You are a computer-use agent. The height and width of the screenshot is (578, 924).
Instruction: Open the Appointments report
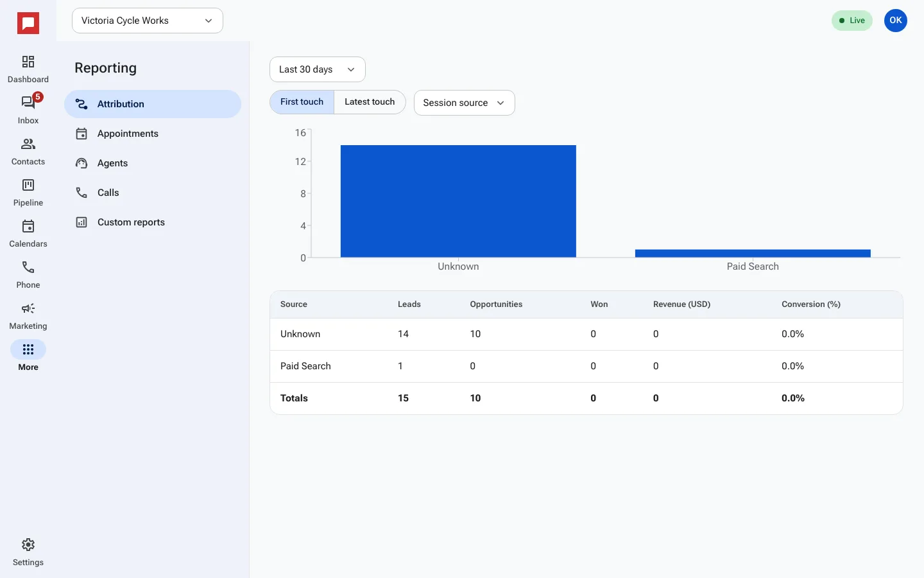[x=153, y=134]
